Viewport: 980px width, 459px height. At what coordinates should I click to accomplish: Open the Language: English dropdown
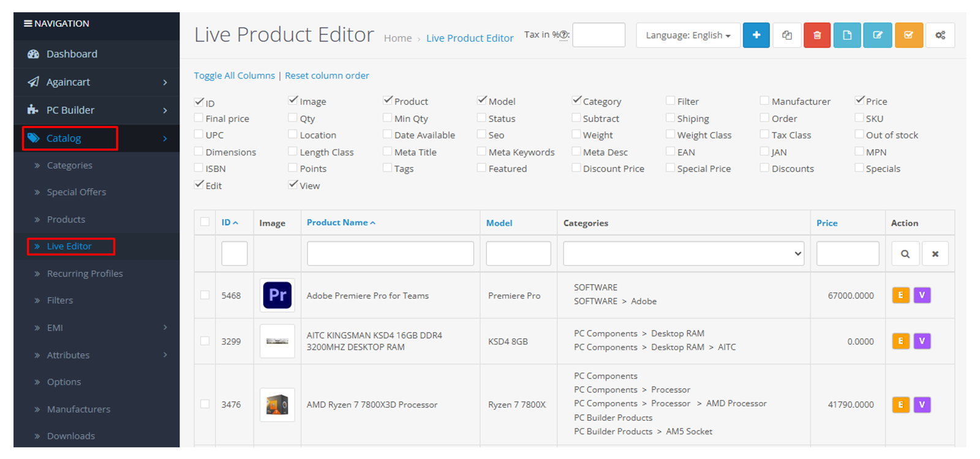(688, 35)
